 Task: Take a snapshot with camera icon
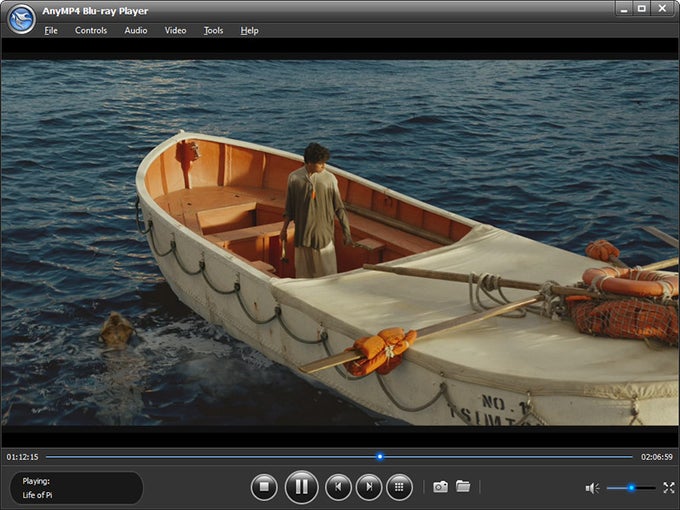pyautogui.click(x=440, y=487)
